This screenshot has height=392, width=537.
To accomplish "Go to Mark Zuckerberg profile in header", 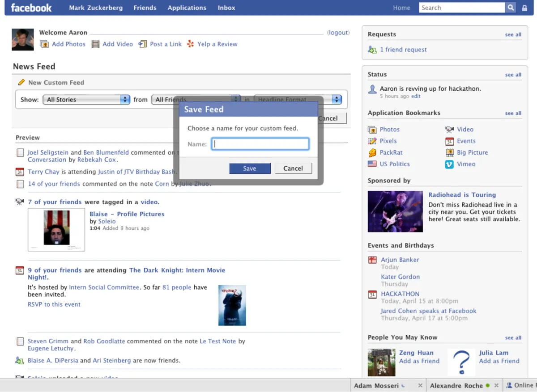I will click(96, 8).
